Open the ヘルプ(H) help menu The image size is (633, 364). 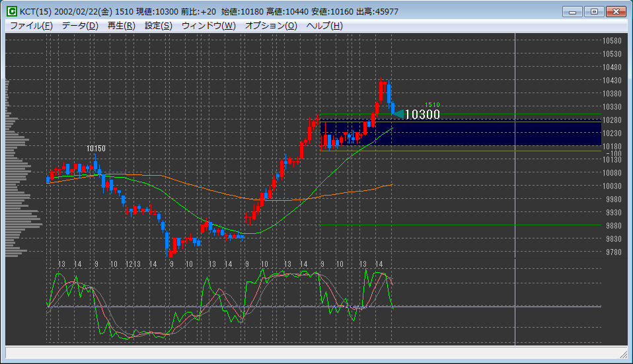[x=324, y=25]
